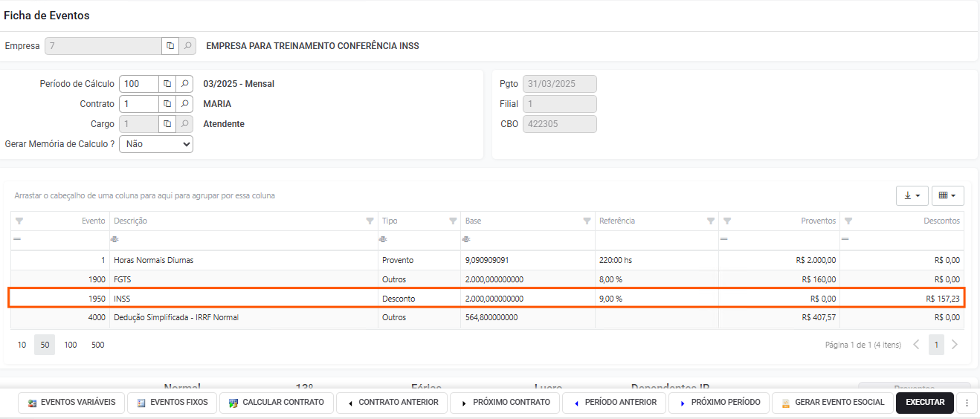Click the CBO field showing 422305

click(560, 124)
